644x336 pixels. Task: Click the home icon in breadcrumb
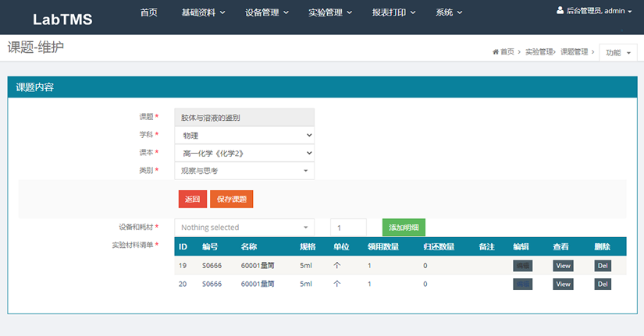pyautogui.click(x=495, y=52)
